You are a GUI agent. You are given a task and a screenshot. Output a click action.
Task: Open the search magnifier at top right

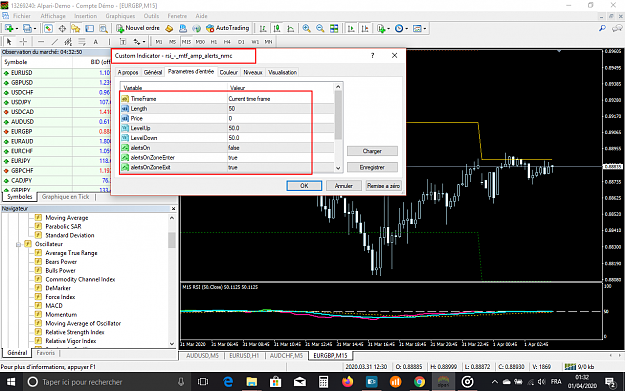coord(602,28)
